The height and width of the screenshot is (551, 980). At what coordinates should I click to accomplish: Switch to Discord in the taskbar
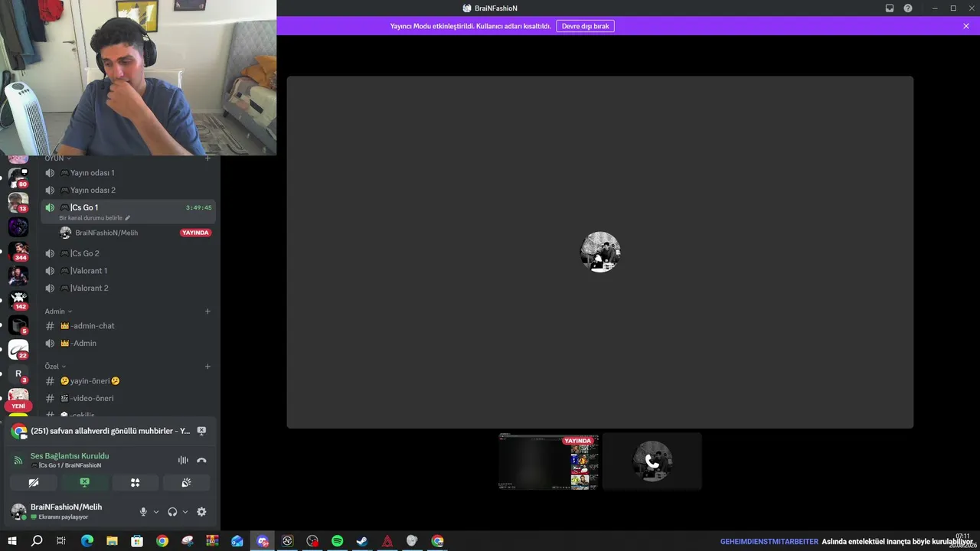pyautogui.click(x=263, y=541)
